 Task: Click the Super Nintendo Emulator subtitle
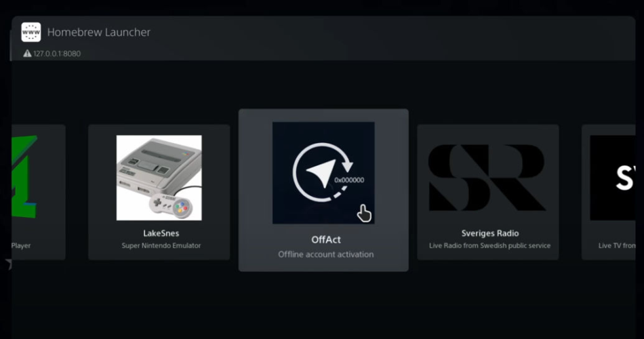click(161, 245)
